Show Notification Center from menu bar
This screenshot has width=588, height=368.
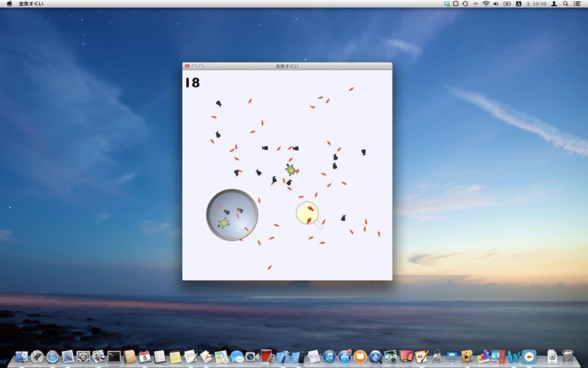(x=577, y=4)
